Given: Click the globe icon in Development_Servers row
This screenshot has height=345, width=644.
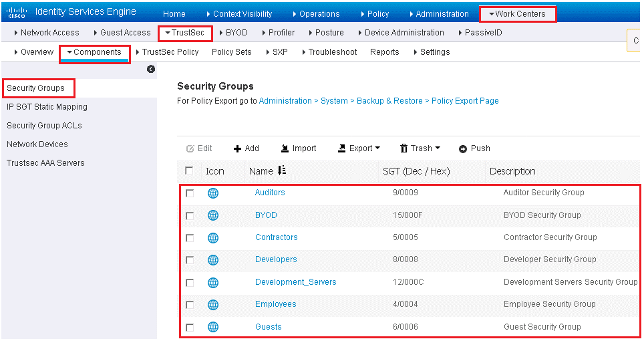Looking at the screenshot, I should [x=212, y=283].
